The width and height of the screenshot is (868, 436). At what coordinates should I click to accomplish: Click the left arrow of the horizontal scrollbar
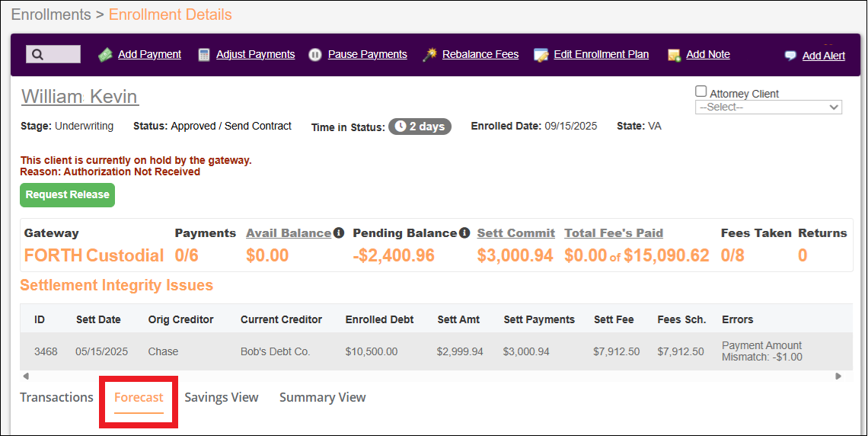pyautogui.click(x=25, y=377)
